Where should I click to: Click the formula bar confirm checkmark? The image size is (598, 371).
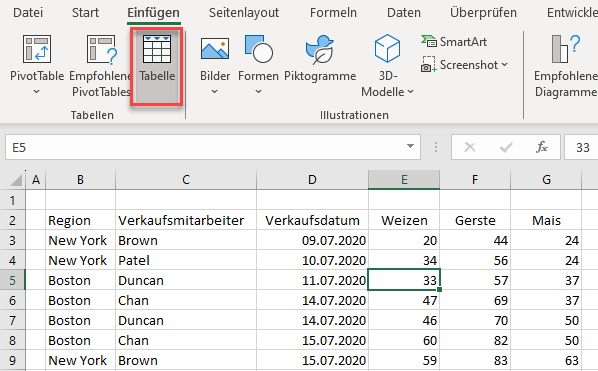pyautogui.click(x=506, y=147)
